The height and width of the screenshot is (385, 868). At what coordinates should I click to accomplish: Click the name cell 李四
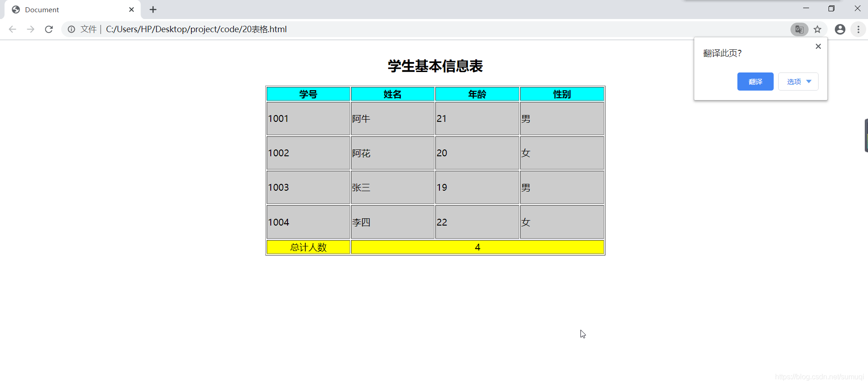393,222
